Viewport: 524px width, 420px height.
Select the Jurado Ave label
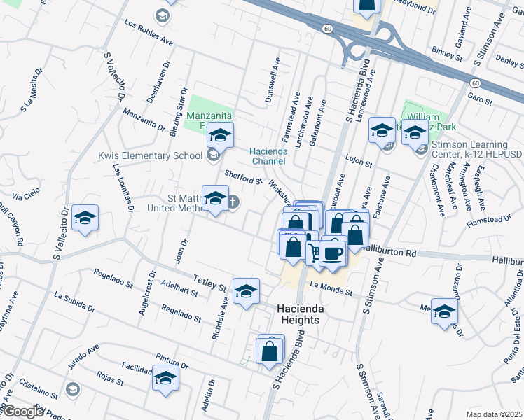(x=83, y=357)
